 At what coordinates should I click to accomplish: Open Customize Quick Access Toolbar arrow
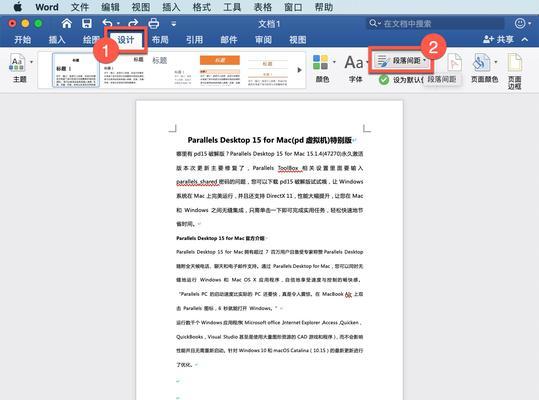pos(174,24)
